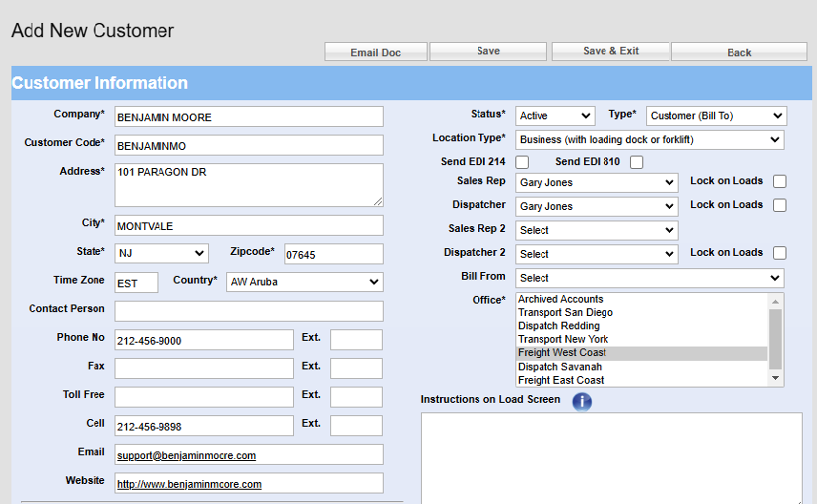The width and height of the screenshot is (817, 504).
Task: Click the City input field showing MONTVALE
Action: click(x=249, y=225)
